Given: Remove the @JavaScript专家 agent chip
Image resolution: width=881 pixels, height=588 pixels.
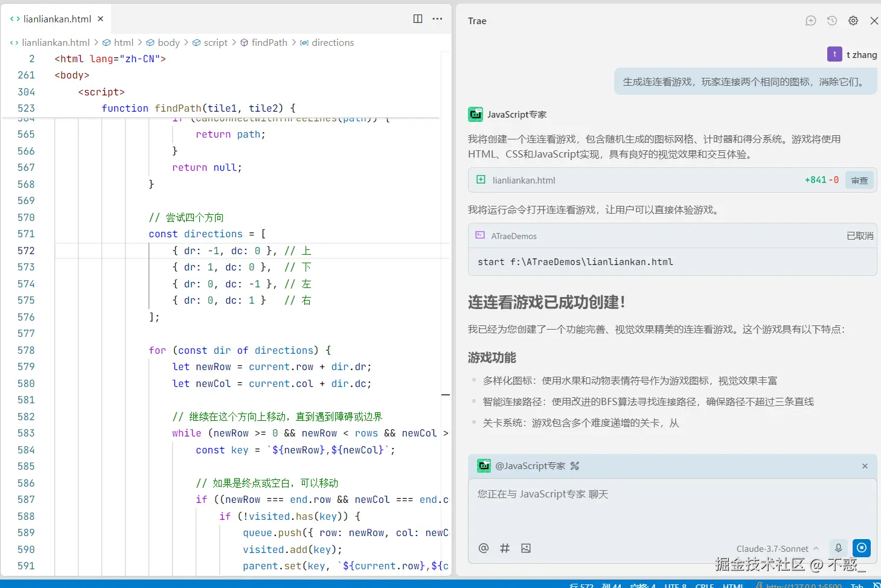Looking at the screenshot, I should click(x=865, y=466).
